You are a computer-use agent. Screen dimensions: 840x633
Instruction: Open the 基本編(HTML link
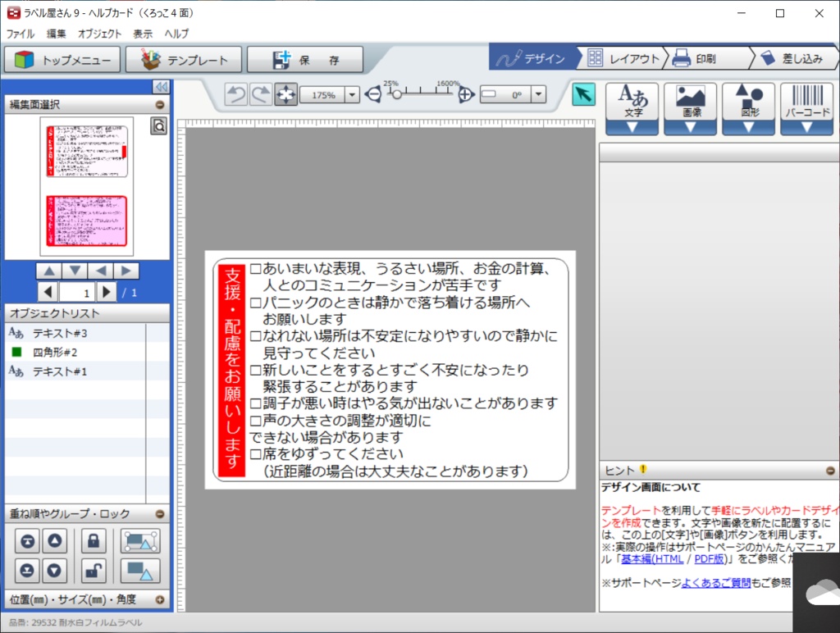coord(652,559)
